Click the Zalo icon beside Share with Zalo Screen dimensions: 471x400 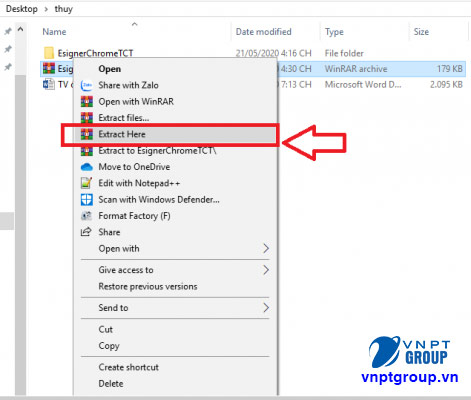(x=87, y=85)
